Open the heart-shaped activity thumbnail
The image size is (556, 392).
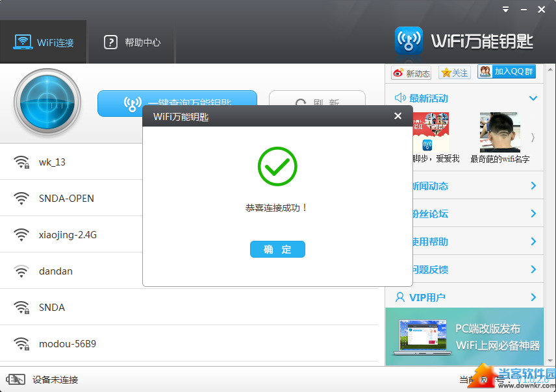[x=431, y=132]
